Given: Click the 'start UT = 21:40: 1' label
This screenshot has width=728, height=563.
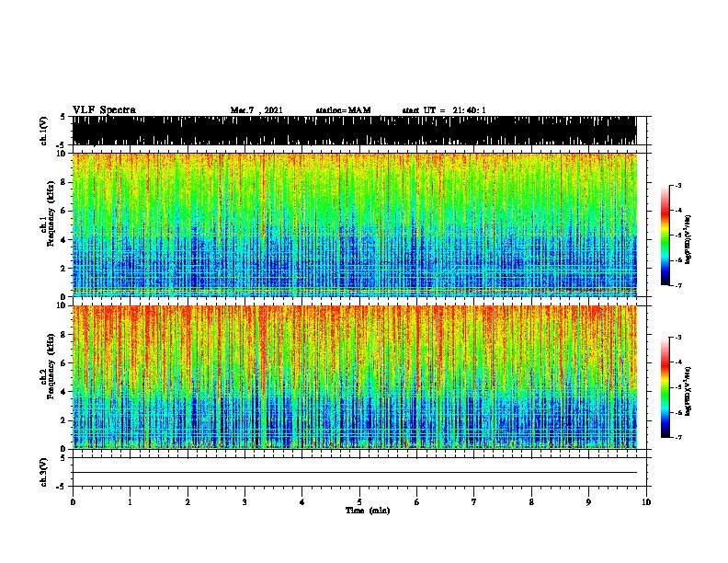Looking at the screenshot, I should coord(444,110).
